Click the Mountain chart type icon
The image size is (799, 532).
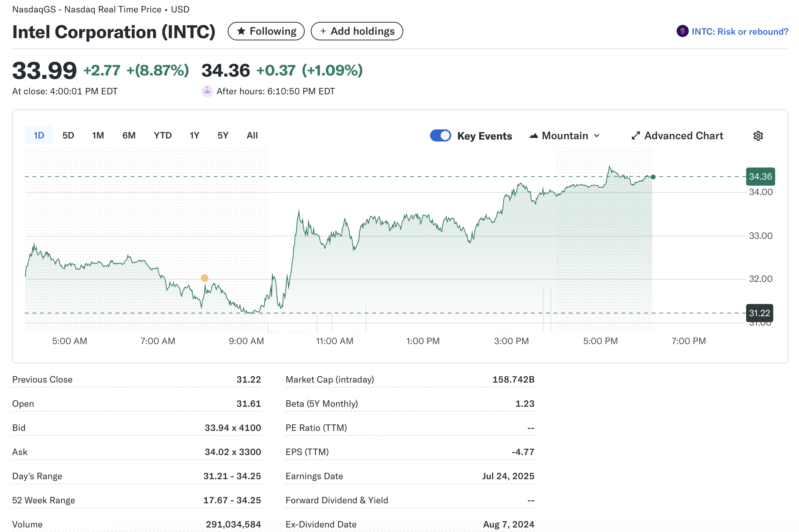pos(534,136)
